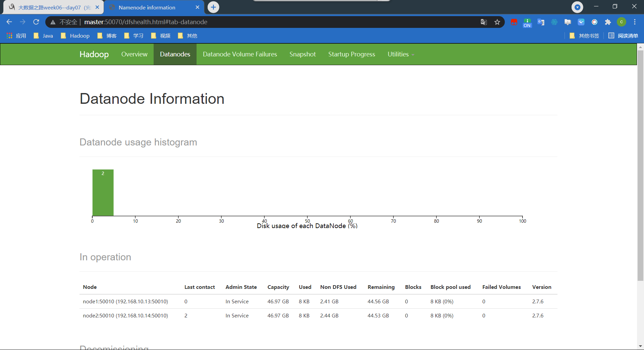Open a new browser tab
The image size is (644, 350).
[213, 7]
